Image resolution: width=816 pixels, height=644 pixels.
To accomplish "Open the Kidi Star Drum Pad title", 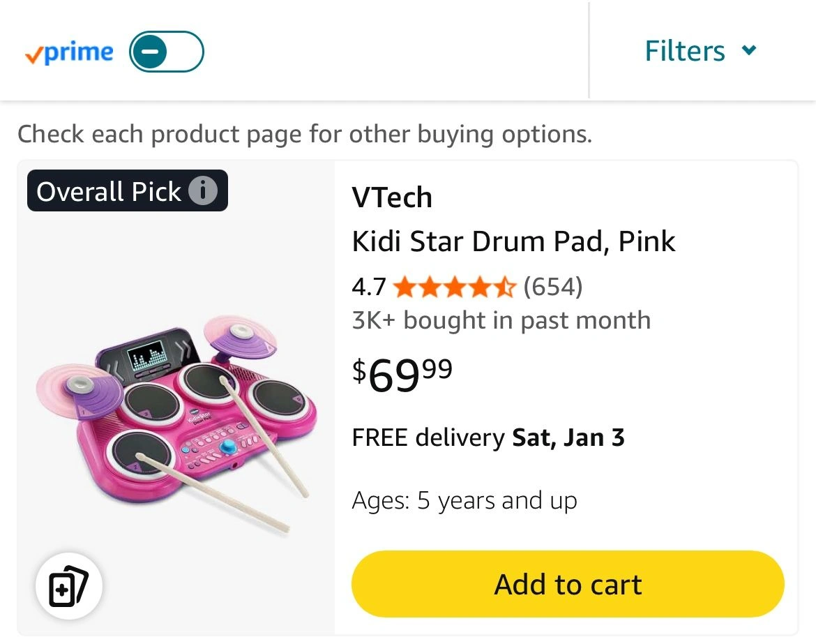I will point(513,241).
